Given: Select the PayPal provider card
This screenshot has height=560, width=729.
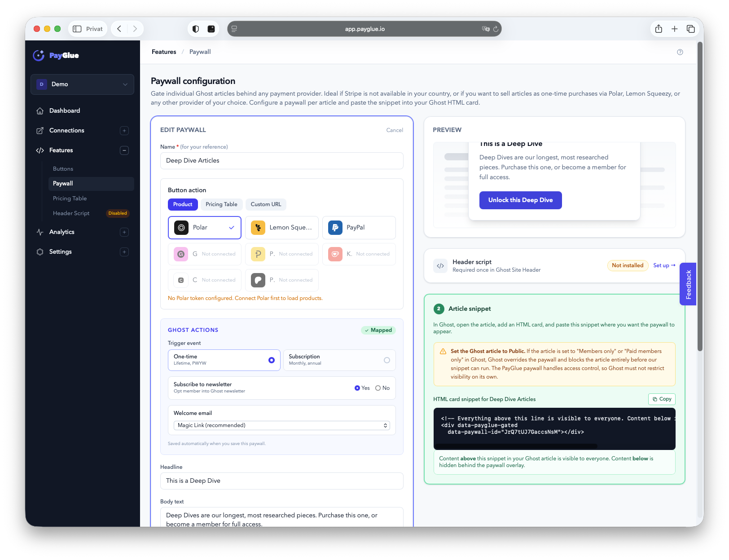Looking at the screenshot, I should click(359, 228).
